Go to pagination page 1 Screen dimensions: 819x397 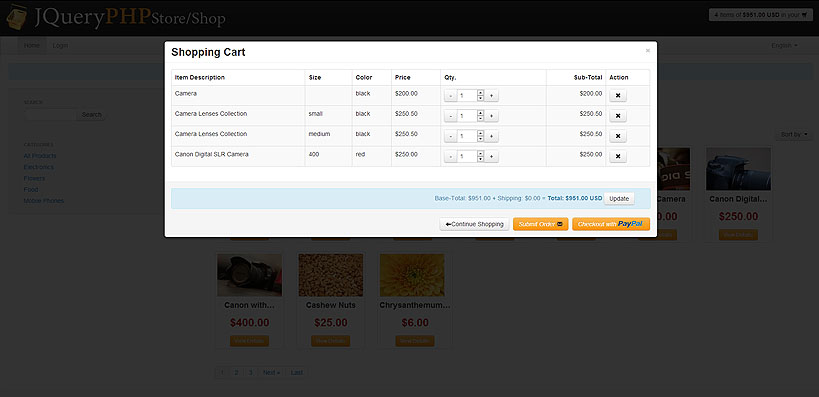point(222,372)
